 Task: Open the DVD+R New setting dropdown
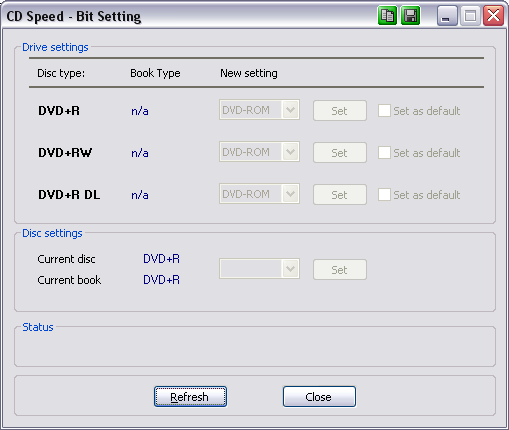[259, 110]
